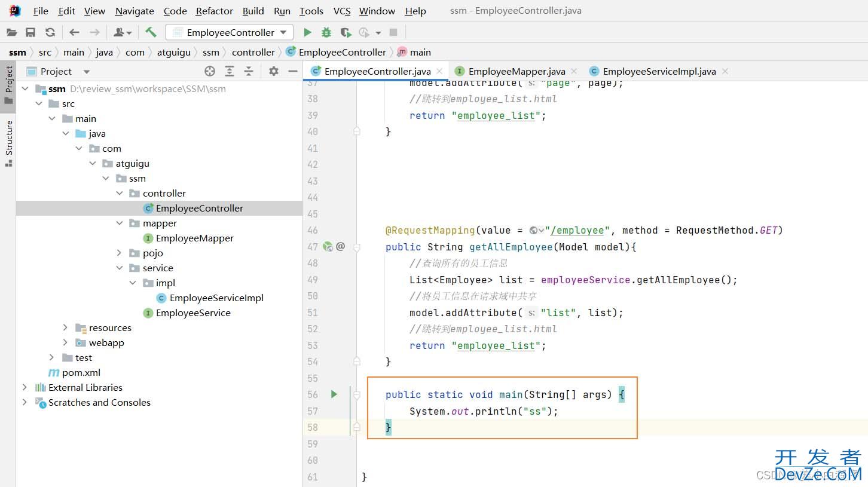Click the run gutter arrow at line 56
Image resolution: width=868 pixels, height=487 pixels.
(334, 394)
